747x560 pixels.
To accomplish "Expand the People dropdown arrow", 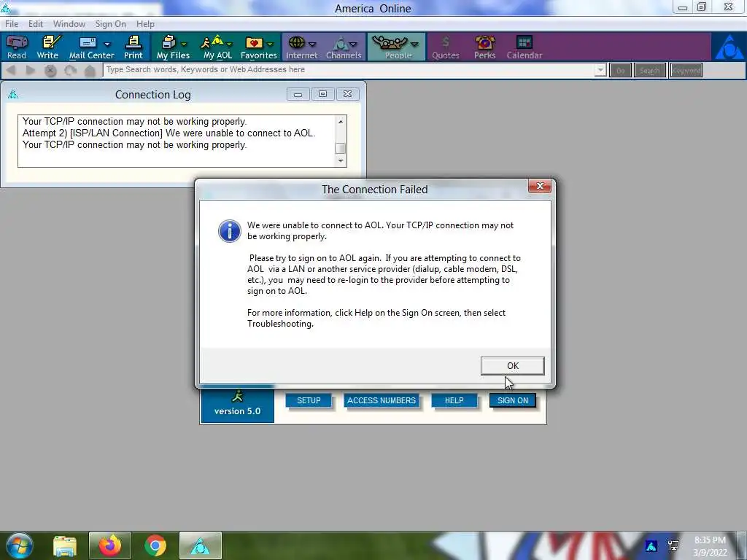I will point(414,44).
